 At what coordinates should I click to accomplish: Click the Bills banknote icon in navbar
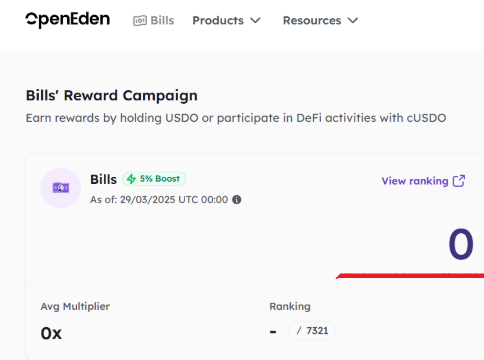(140, 21)
